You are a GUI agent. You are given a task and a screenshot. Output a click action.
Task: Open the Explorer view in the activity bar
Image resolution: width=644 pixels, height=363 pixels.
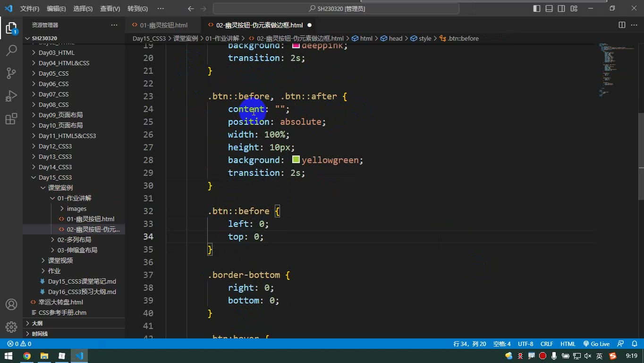(x=11, y=28)
